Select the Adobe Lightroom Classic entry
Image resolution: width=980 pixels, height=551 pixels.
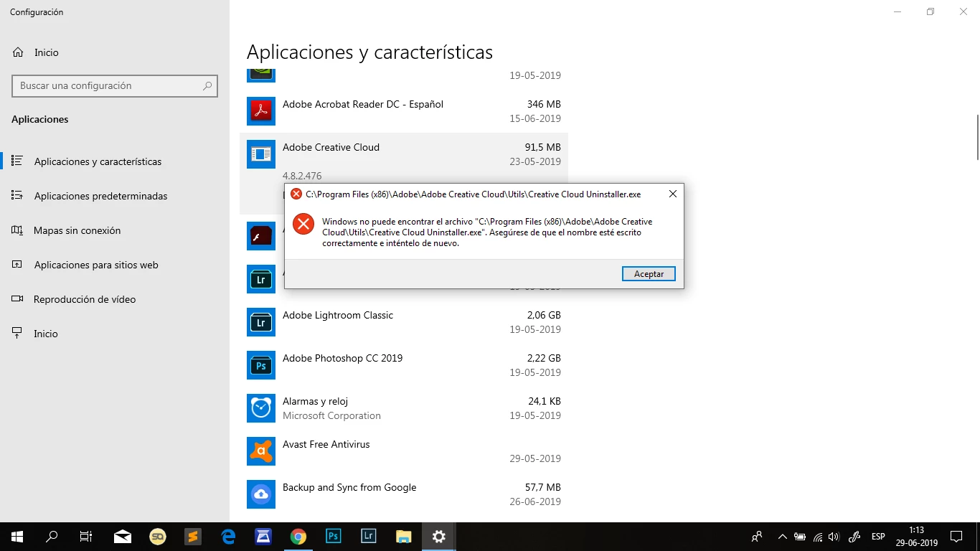404,322
